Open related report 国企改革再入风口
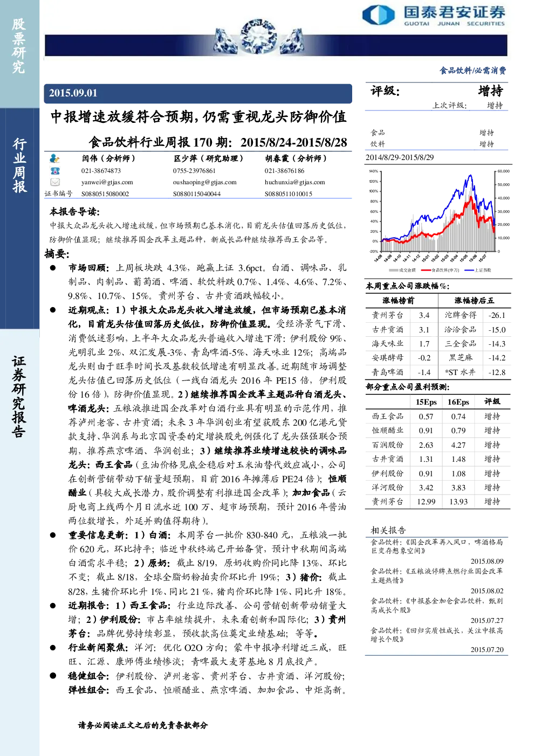This screenshot has height=756, width=535. click(x=437, y=546)
